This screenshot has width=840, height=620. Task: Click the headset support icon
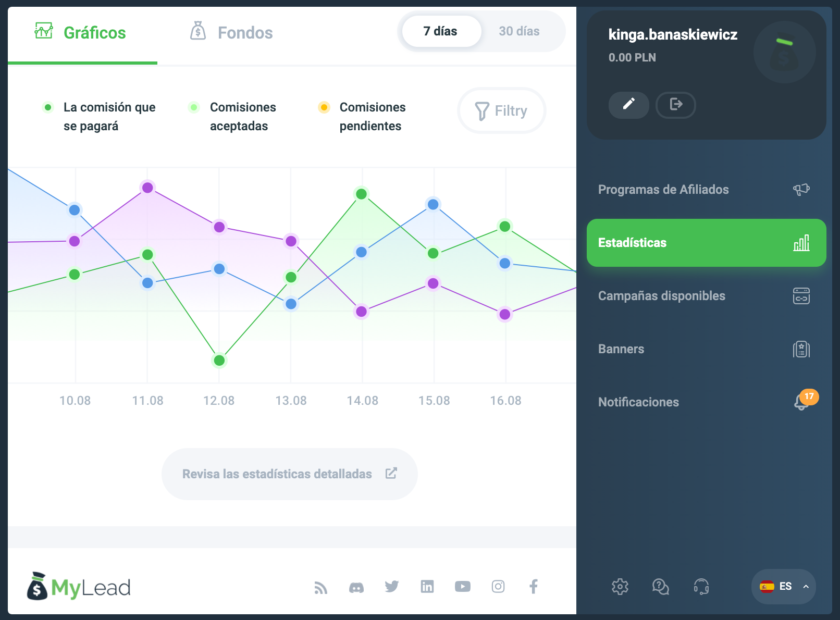(701, 587)
